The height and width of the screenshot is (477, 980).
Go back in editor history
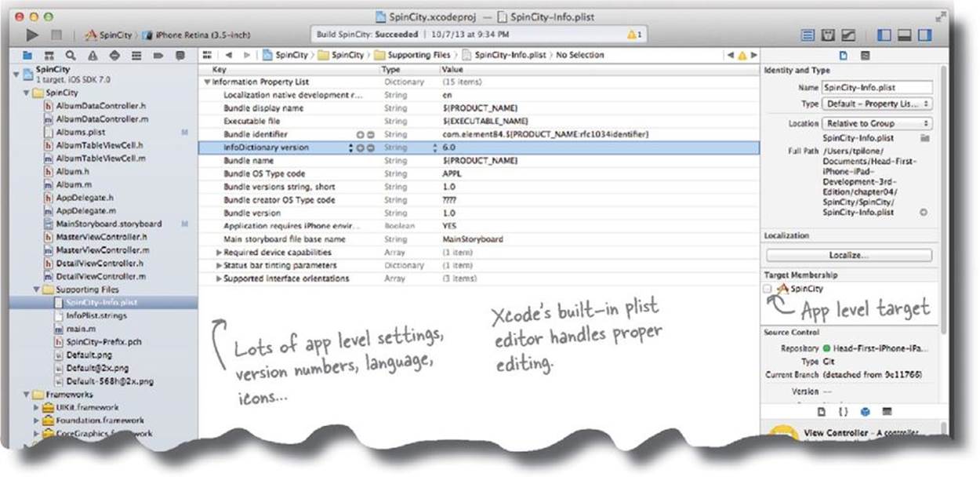click(229, 55)
